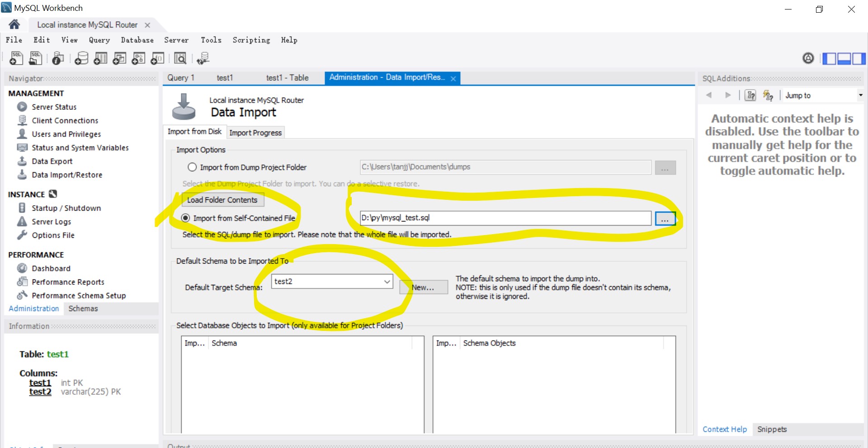Switch to the test1 editor tab

pos(225,78)
